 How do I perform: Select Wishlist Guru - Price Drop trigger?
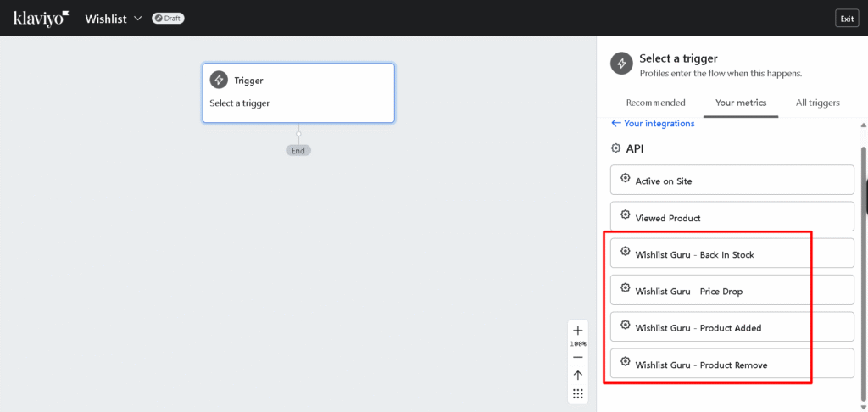[732, 290]
